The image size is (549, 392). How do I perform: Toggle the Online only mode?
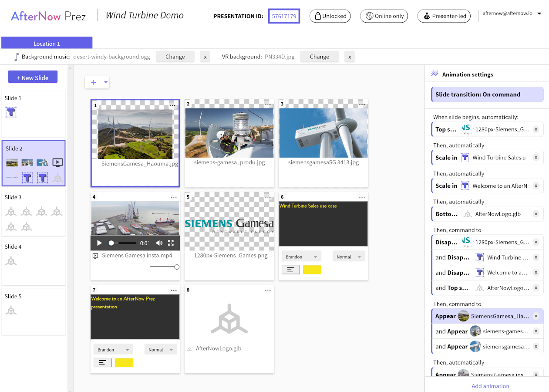(384, 16)
